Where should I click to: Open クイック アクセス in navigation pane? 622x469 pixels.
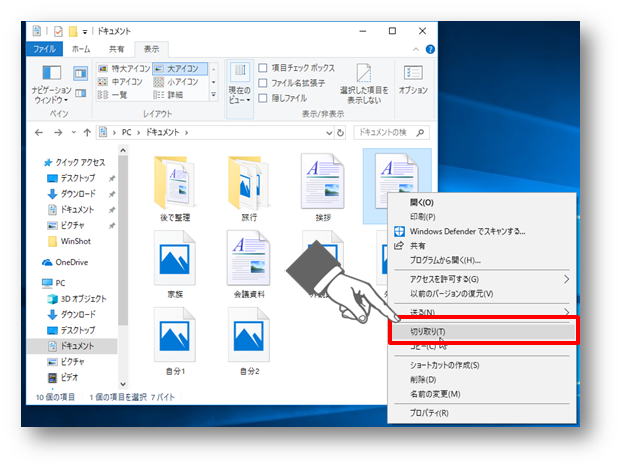click(x=74, y=162)
